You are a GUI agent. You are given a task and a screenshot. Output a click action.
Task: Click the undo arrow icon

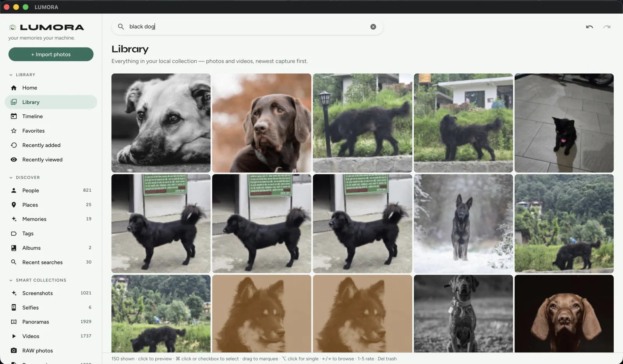[x=590, y=27]
